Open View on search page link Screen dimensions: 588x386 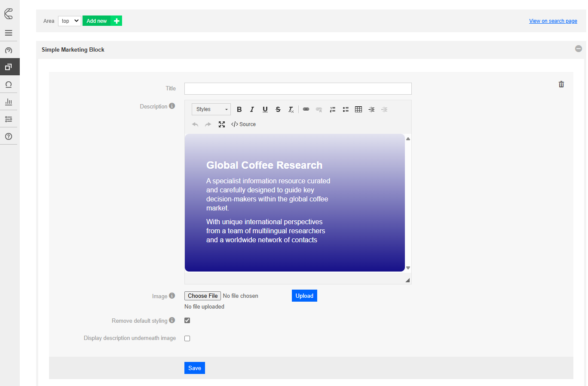tap(553, 21)
